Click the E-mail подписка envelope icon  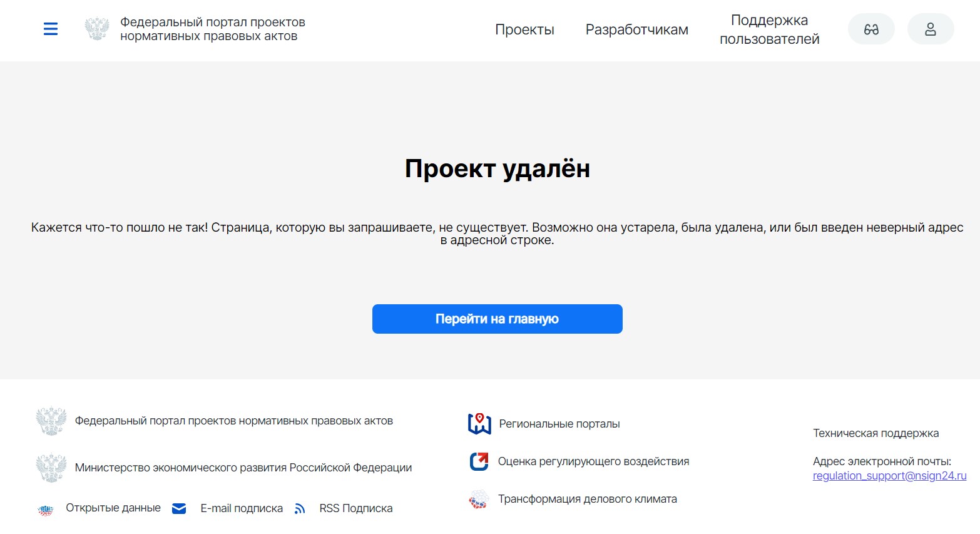[x=179, y=508]
